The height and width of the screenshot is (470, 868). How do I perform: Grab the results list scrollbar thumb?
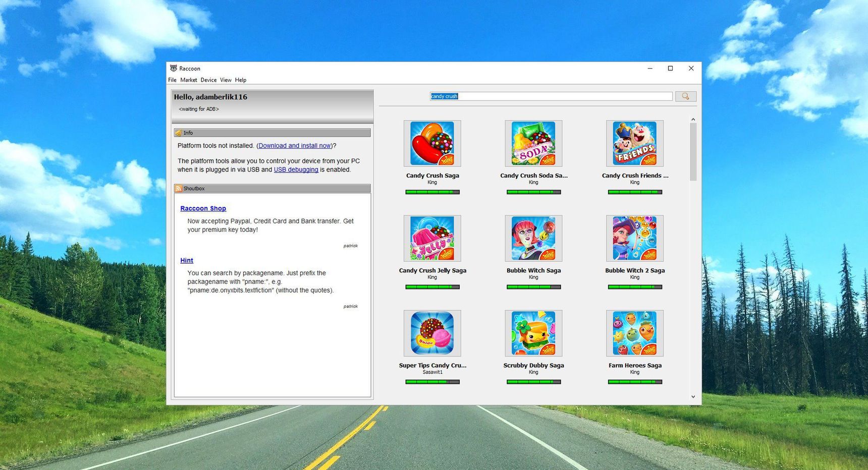pyautogui.click(x=693, y=152)
